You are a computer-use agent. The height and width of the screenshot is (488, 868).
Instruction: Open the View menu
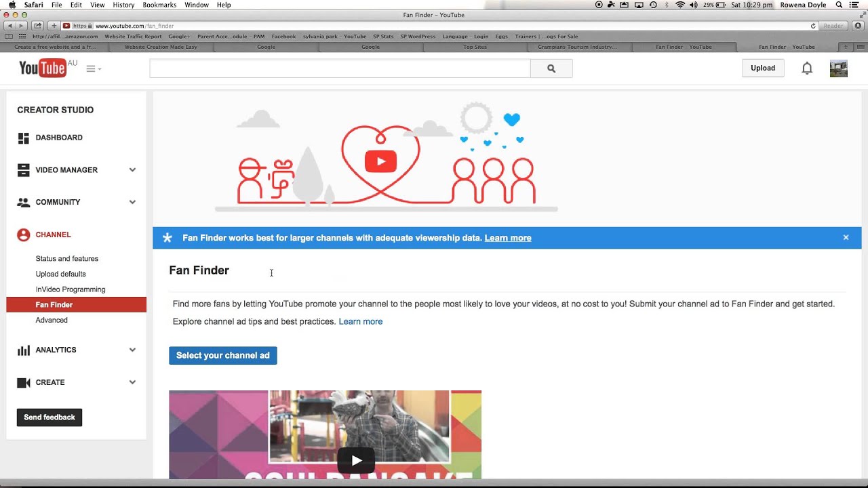[98, 5]
